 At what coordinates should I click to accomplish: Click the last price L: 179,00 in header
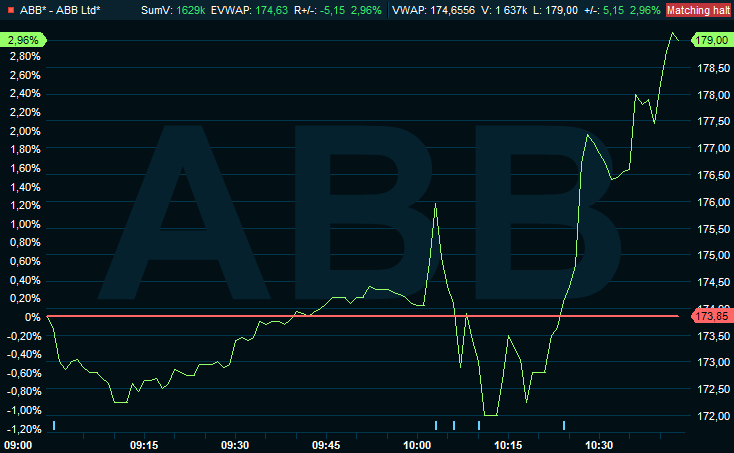[555, 10]
